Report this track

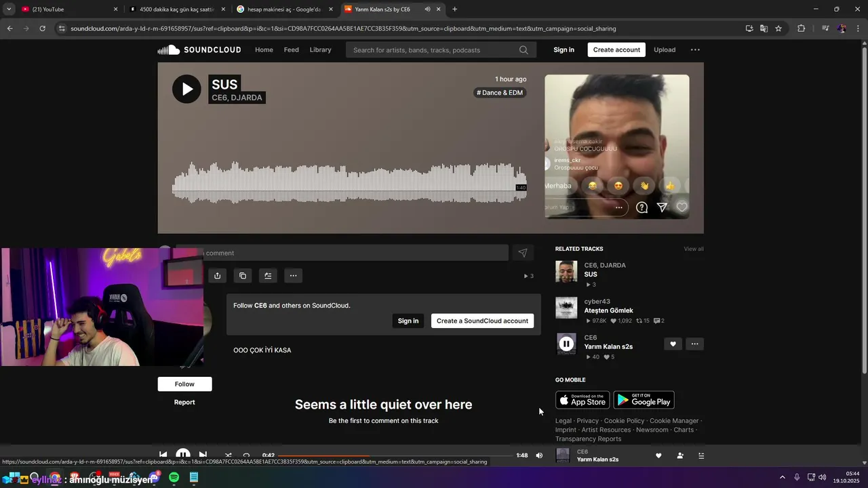[184, 402]
